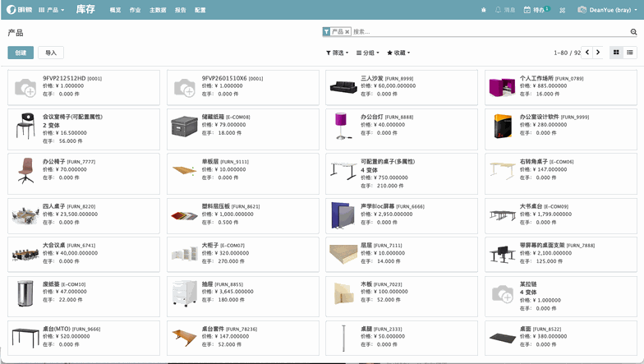Click camera placeholder of 9FVP2601510X6 product

184,87
